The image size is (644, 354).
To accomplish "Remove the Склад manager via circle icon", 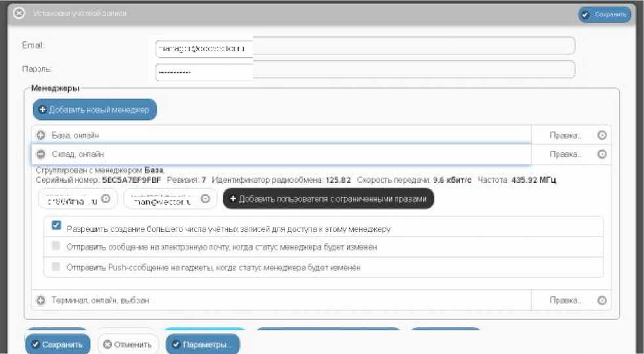I will click(601, 154).
